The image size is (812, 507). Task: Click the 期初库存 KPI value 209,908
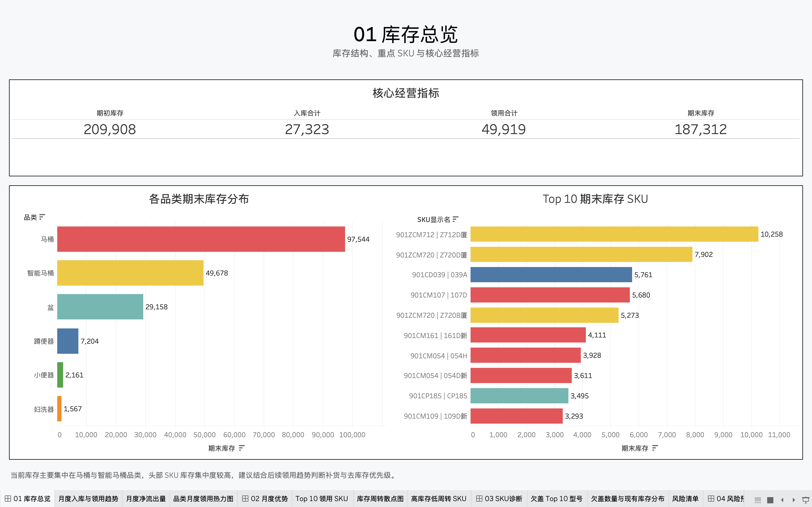[110, 130]
